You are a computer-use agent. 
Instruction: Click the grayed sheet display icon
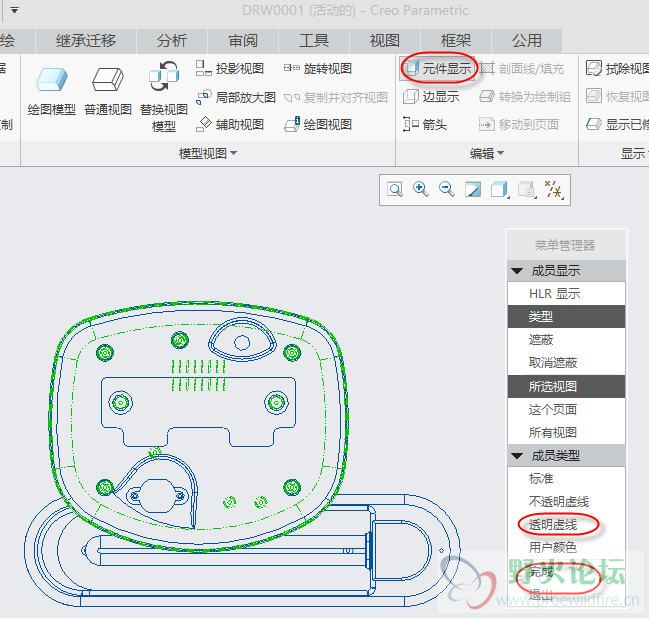(526, 190)
